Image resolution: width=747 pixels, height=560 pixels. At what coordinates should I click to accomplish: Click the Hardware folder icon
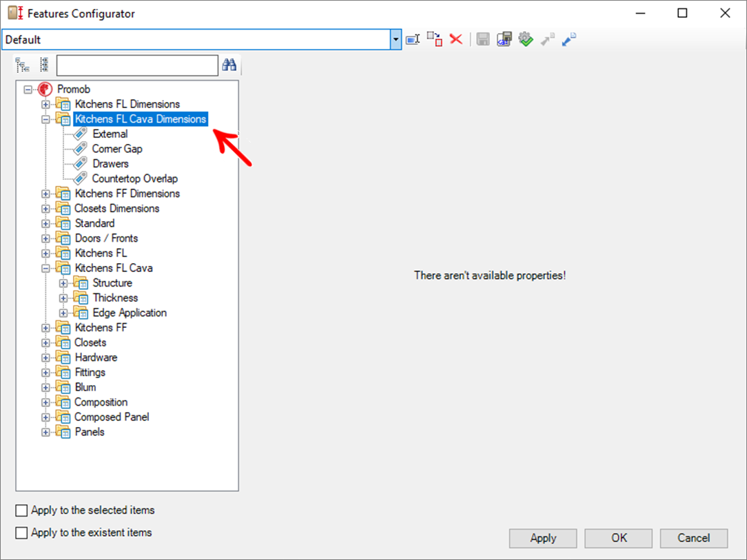pos(63,357)
